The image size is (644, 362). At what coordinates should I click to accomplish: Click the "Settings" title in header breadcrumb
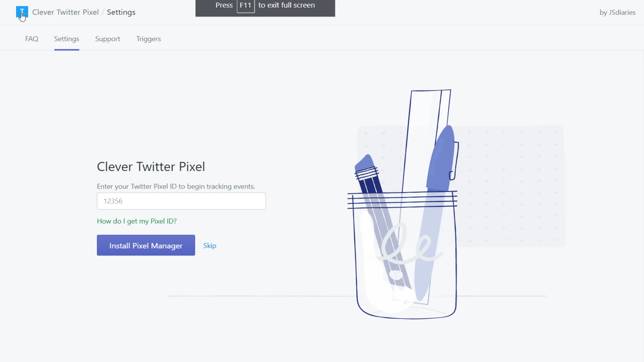(121, 12)
